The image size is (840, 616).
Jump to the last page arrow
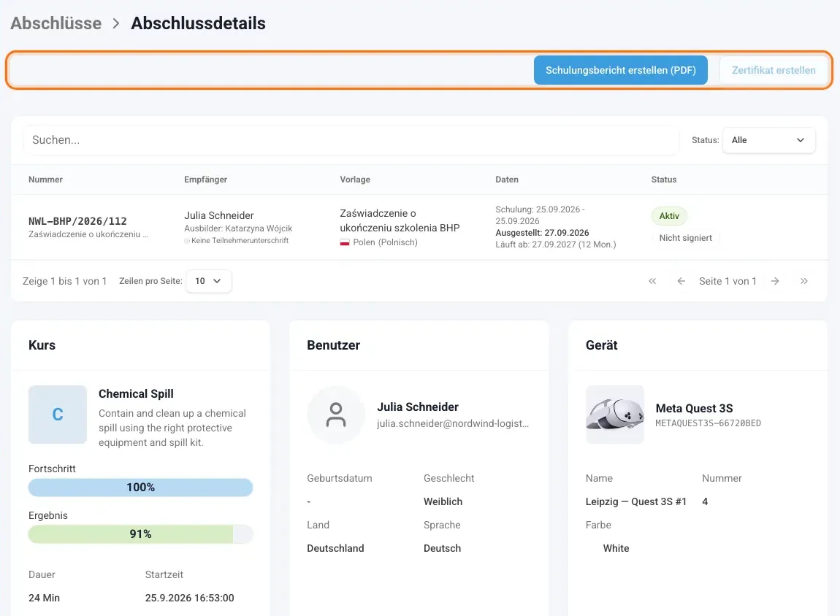pyautogui.click(x=803, y=281)
